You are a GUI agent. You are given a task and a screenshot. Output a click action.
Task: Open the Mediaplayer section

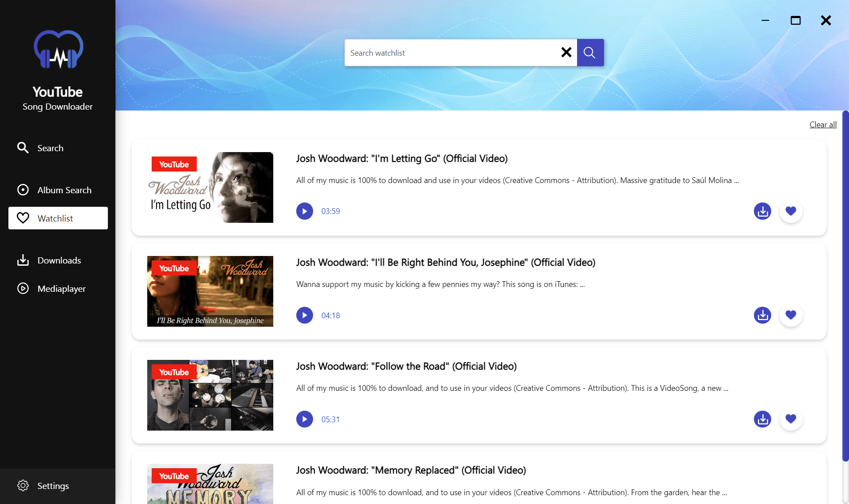coord(57,289)
